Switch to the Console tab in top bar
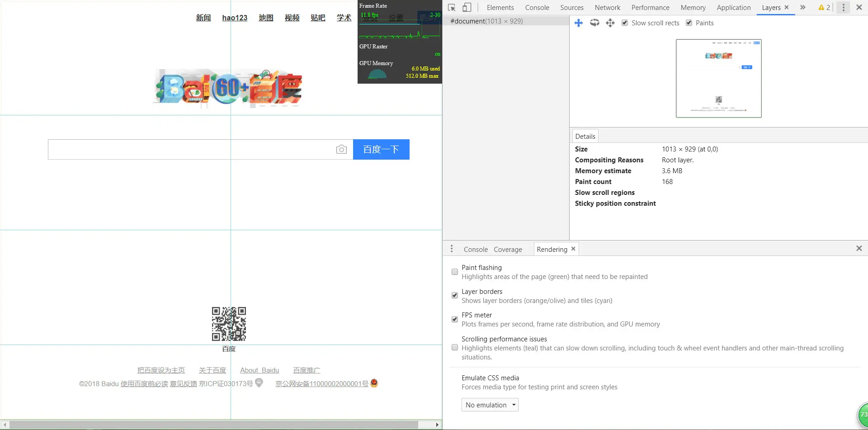Image resolution: width=868 pixels, height=430 pixels. (537, 8)
